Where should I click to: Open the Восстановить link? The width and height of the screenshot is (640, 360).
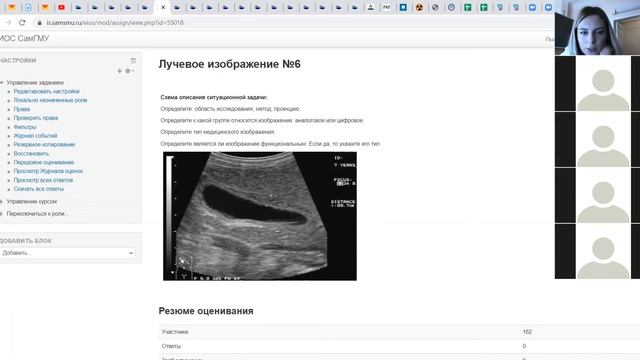[x=31, y=153]
